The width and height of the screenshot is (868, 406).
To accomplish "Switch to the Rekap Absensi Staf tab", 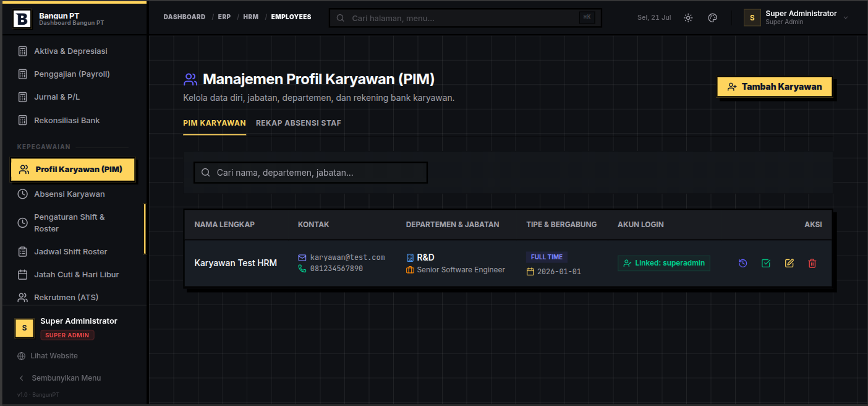I will (299, 123).
